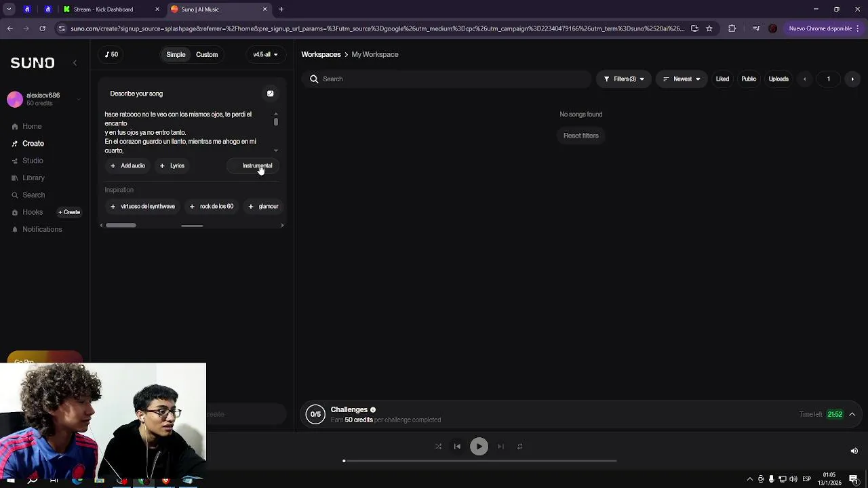868x488 pixels.
Task: Go to the next songs page
Action: coord(852,79)
